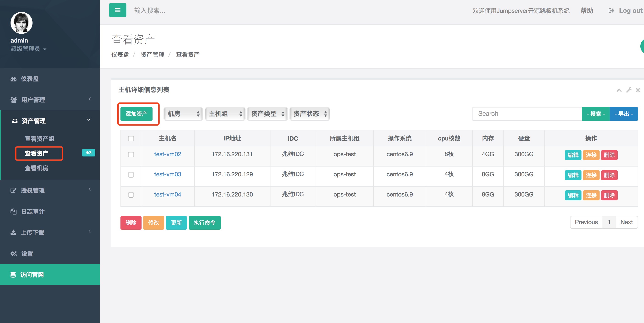Tick the checkbox for test-vm04 row
Image resolution: width=644 pixels, height=323 pixels.
point(131,195)
